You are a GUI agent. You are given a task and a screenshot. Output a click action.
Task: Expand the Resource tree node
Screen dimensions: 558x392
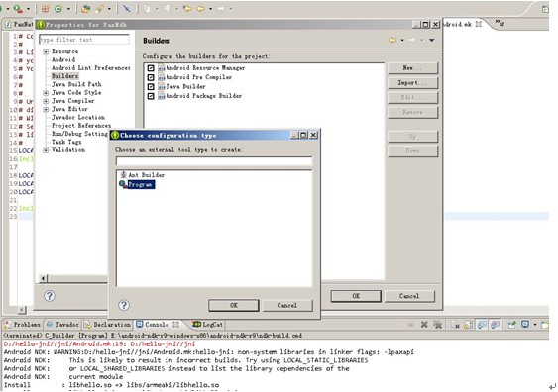pyautogui.click(x=46, y=51)
